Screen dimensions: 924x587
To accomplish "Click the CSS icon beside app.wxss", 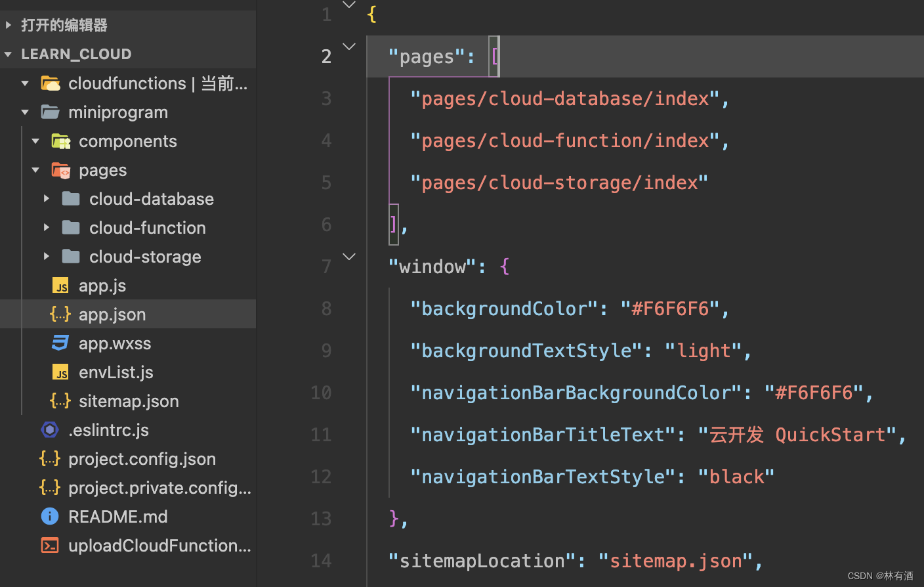I will [60, 343].
